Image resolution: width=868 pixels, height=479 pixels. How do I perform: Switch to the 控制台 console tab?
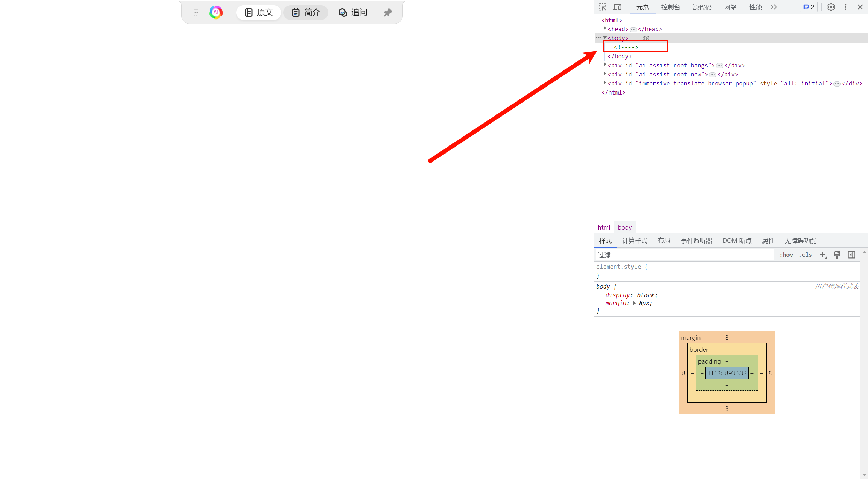(x=671, y=7)
